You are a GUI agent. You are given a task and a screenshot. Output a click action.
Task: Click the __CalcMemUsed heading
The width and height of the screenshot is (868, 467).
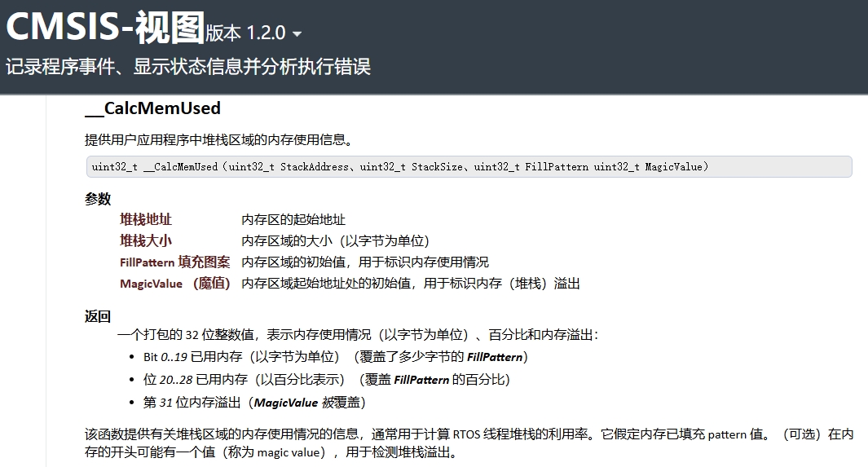point(152,108)
